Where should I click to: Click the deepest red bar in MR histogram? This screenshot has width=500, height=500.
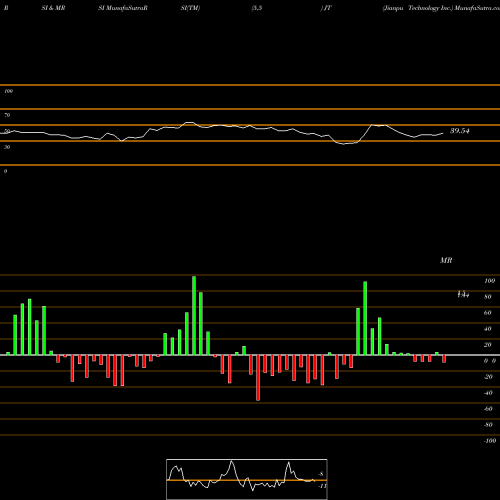pos(258,378)
